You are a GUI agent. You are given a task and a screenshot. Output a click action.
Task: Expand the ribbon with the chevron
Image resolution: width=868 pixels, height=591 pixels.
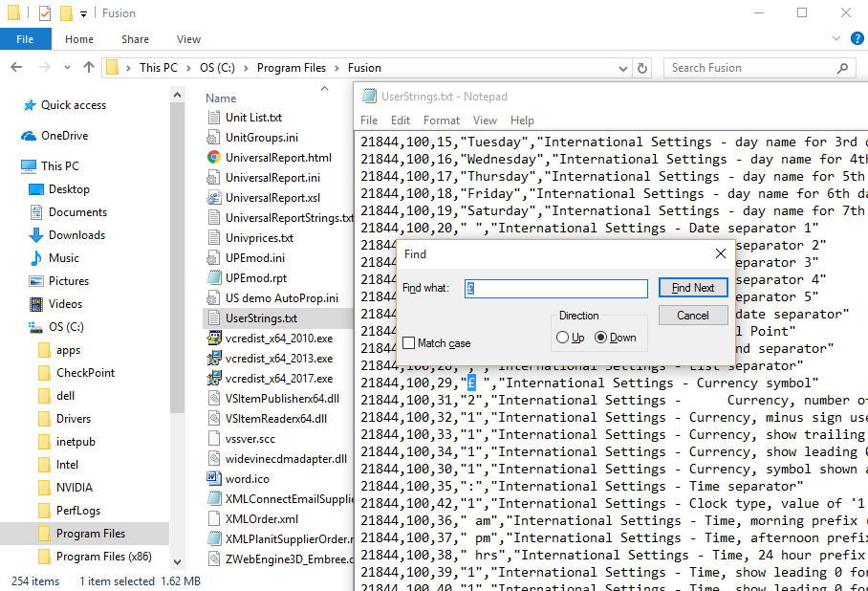835,38
